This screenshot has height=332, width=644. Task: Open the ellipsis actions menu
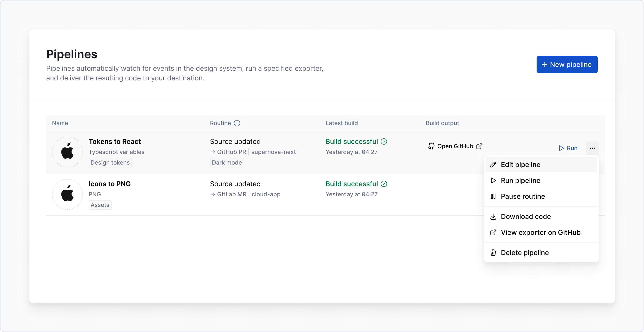click(592, 148)
